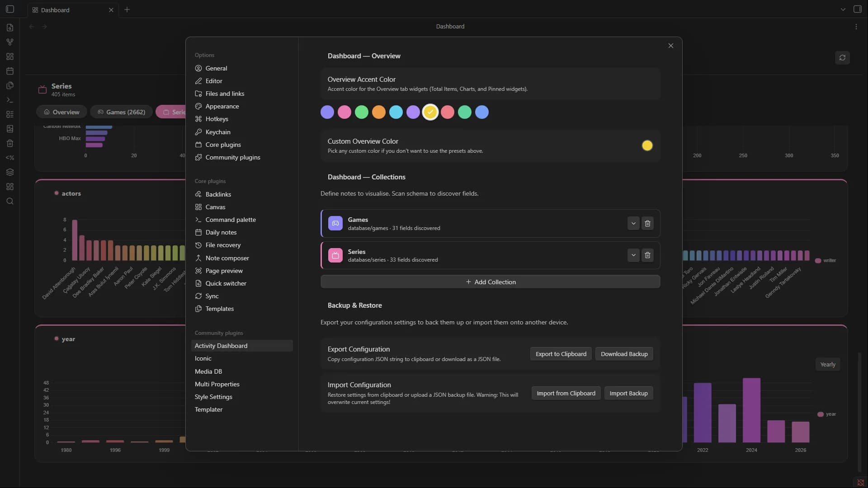Toggle the right sidebar panel icon
Screen dimensions: 868x488
[x=858, y=9]
